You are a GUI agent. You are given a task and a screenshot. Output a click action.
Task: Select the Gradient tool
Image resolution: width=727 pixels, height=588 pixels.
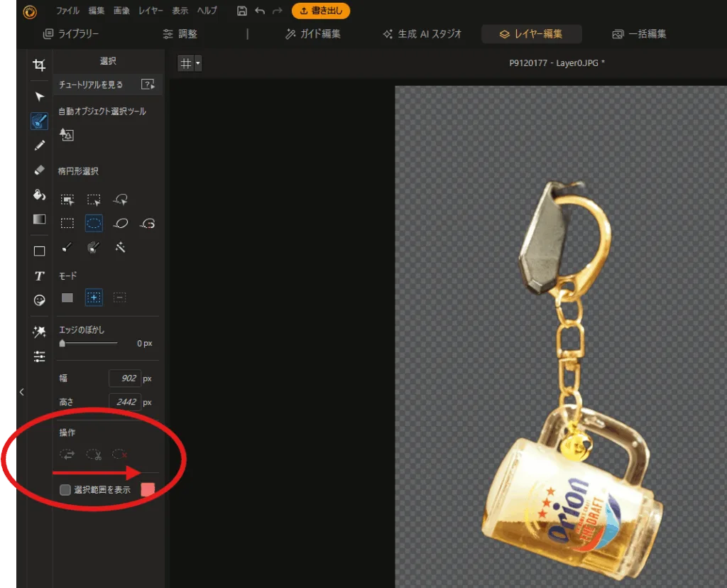click(40, 219)
